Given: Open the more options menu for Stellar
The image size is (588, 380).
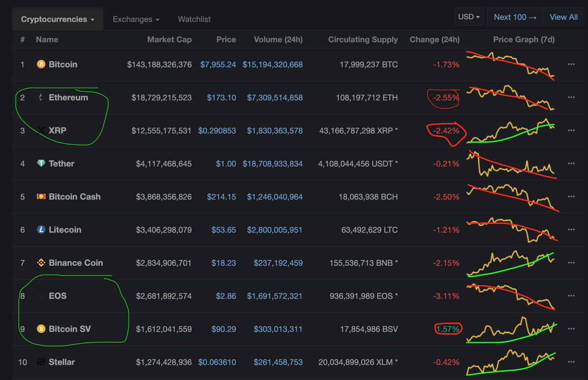Looking at the screenshot, I should [x=571, y=362].
